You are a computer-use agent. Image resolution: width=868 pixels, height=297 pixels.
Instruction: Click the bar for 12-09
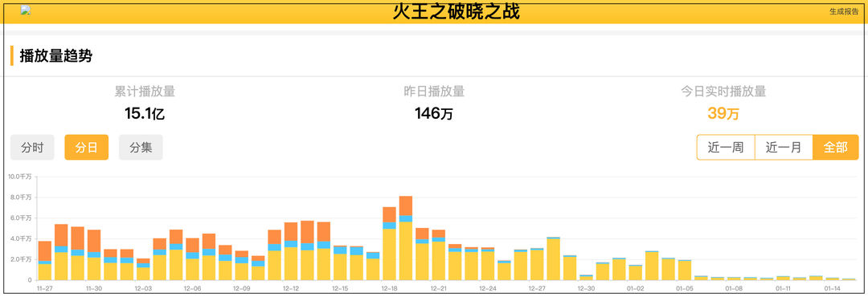pyautogui.click(x=241, y=266)
